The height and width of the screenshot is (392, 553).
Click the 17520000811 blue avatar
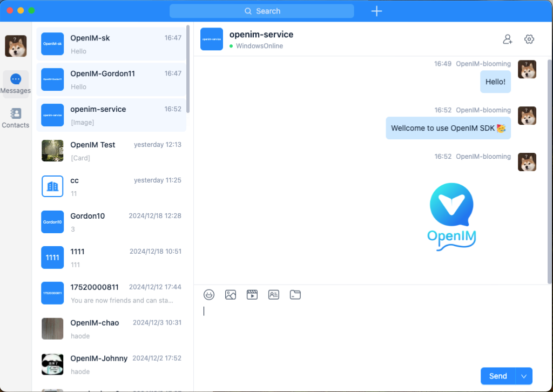pos(52,293)
